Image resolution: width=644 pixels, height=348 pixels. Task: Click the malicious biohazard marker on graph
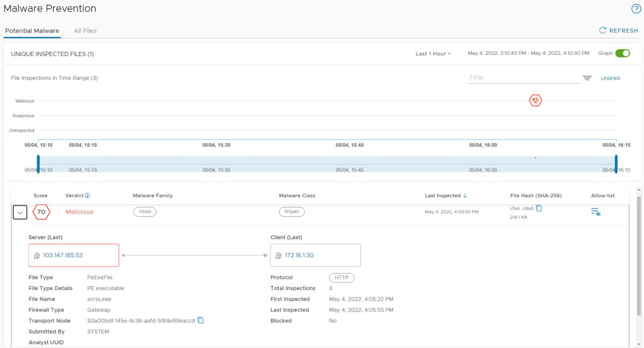[x=535, y=101]
